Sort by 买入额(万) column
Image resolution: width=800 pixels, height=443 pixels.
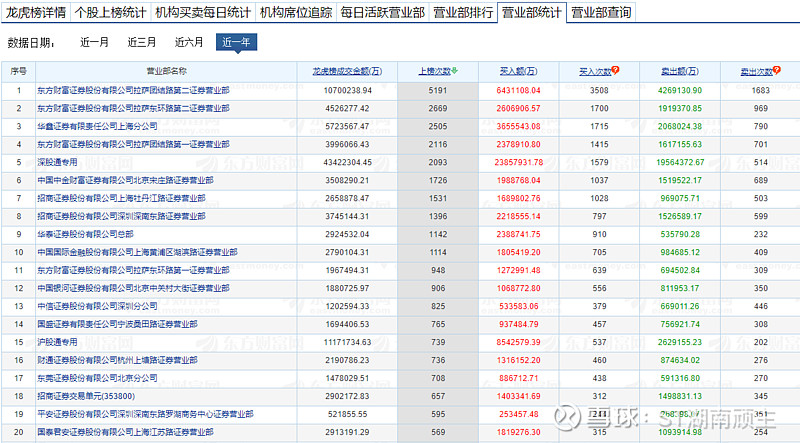tap(518, 71)
